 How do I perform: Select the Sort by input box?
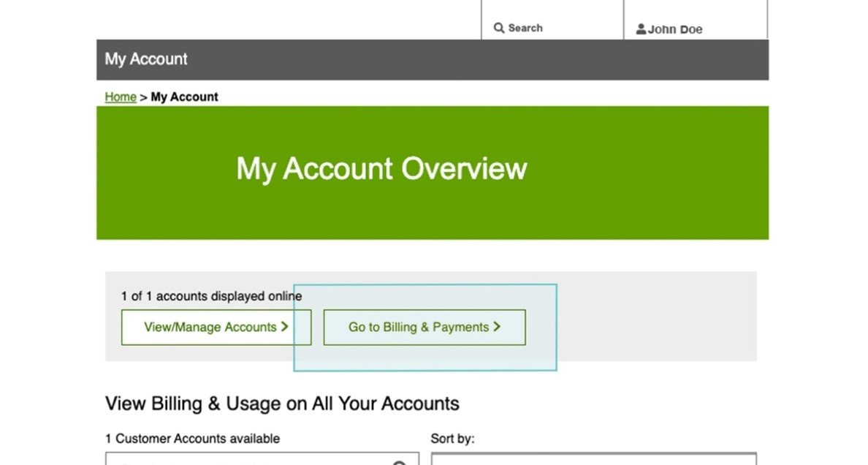(x=593, y=462)
